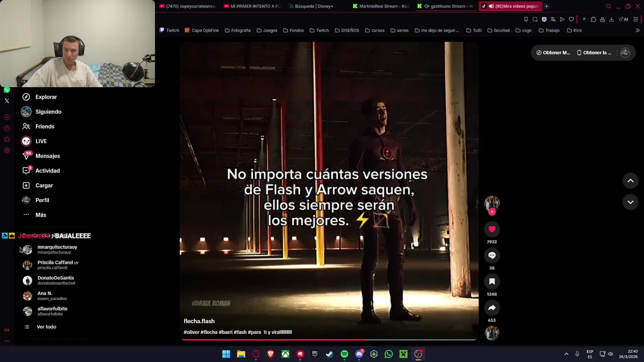This screenshot has height=362, width=644.
Task: Click the #oliver hashtag in caption
Action: [191, 332]
